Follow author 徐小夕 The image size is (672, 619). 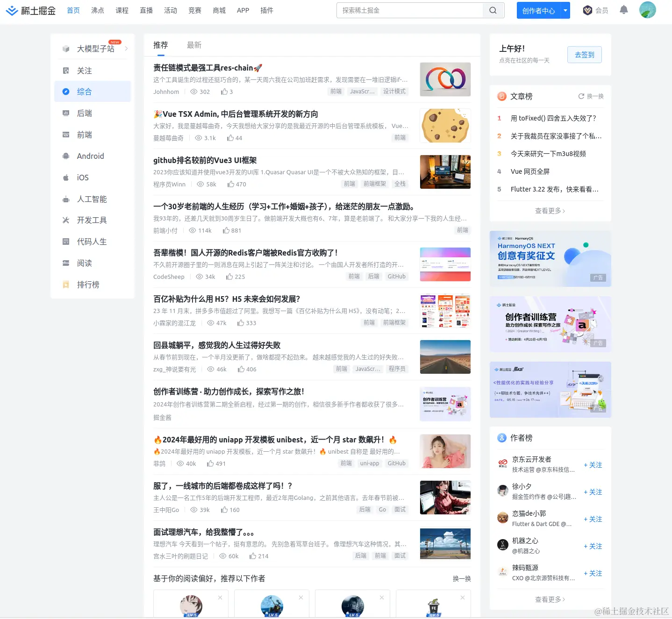(x=593, y=492)
